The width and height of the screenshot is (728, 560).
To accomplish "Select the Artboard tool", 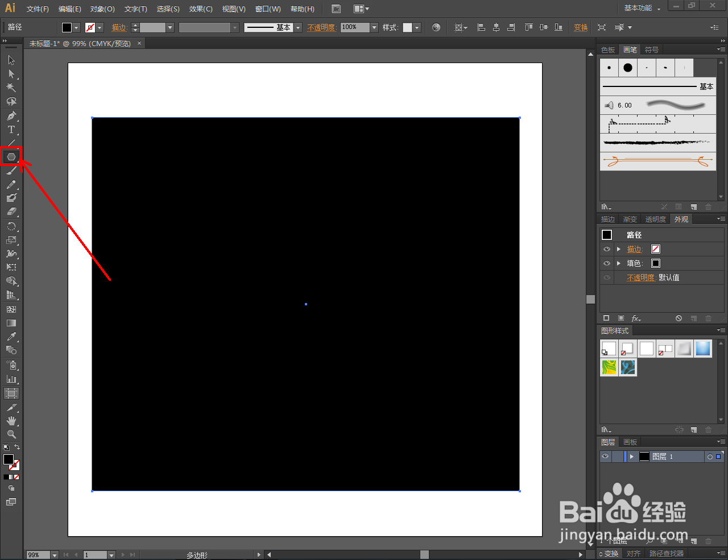I will tap(11, 393).
